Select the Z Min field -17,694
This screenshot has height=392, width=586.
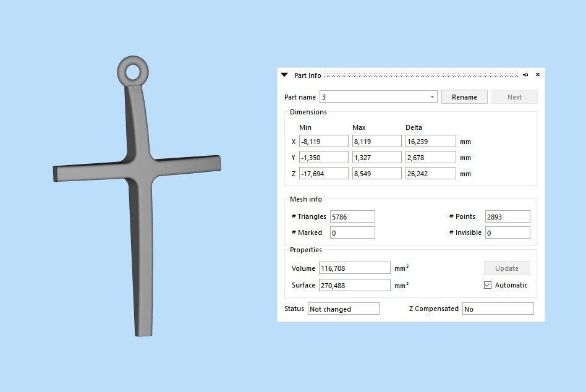(x=324, y=173)
